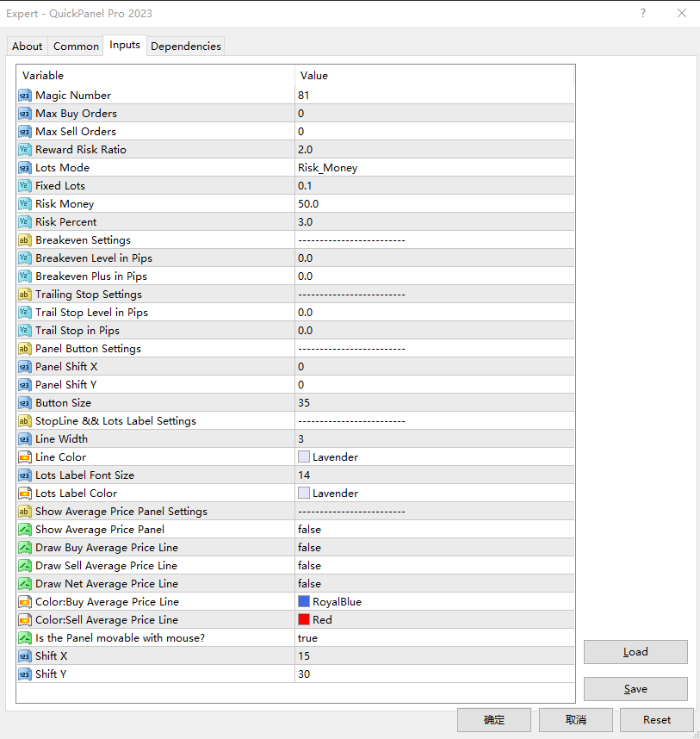Viewport: 700px width, 739px height.
Task: Click the Line Width value 3
Action: click(434, 439)
